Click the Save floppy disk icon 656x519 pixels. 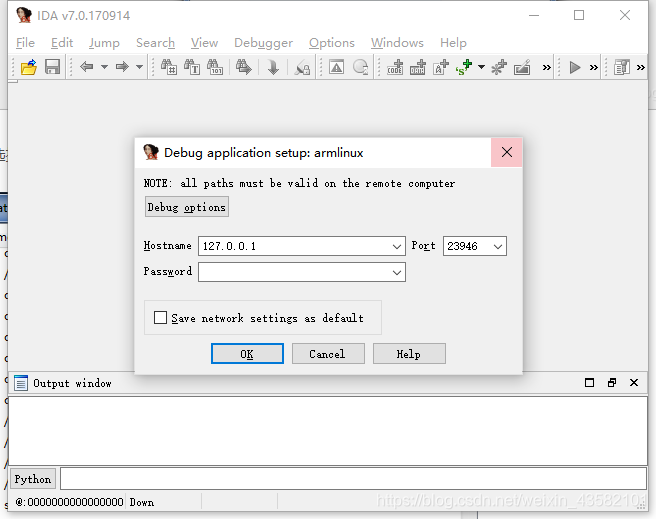point(52,67)
